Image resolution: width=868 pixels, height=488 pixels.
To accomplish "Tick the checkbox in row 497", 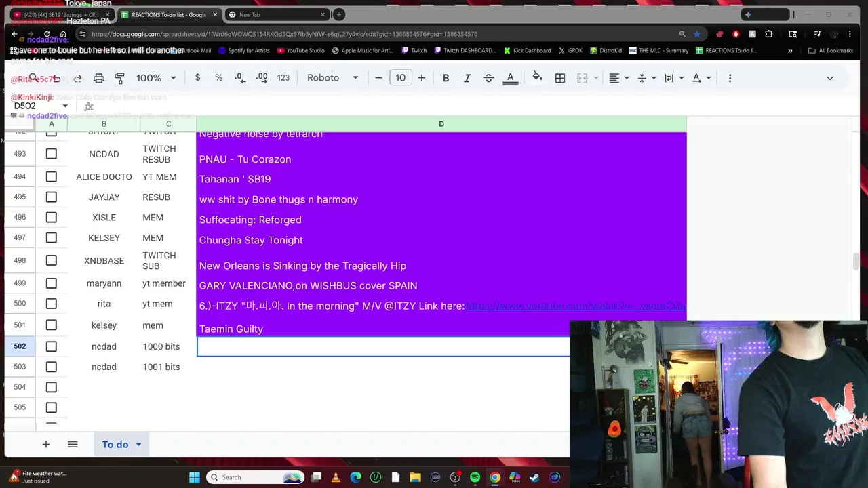I will click(x=52, y=238).
